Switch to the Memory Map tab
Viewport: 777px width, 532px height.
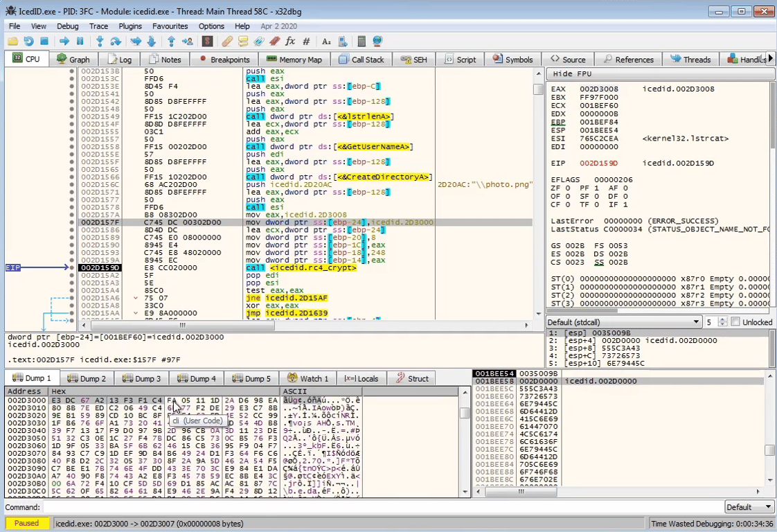point(295,60)
